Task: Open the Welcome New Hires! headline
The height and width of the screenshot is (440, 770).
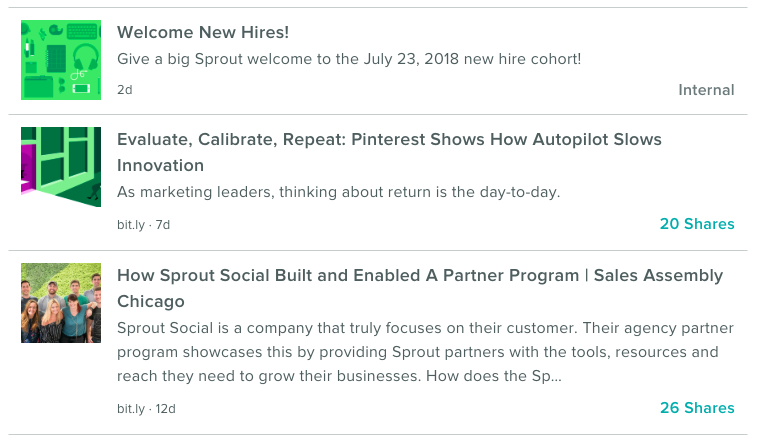Action: [x=203, y=33]
